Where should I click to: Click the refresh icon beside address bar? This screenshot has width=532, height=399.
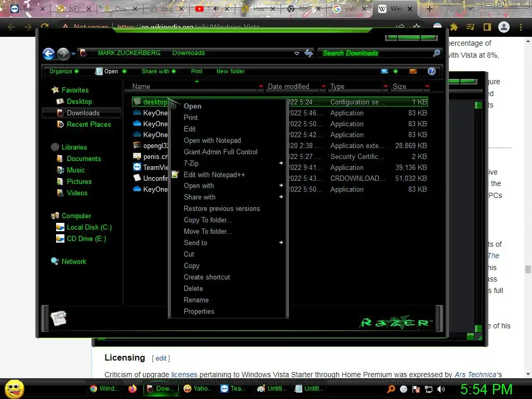click(x=309, y=53)
